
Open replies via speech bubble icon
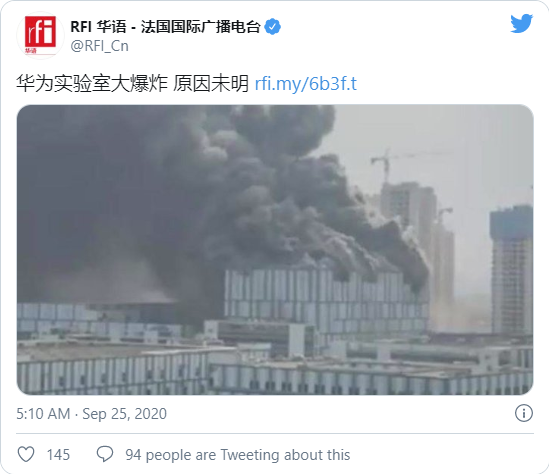(105, 454)
